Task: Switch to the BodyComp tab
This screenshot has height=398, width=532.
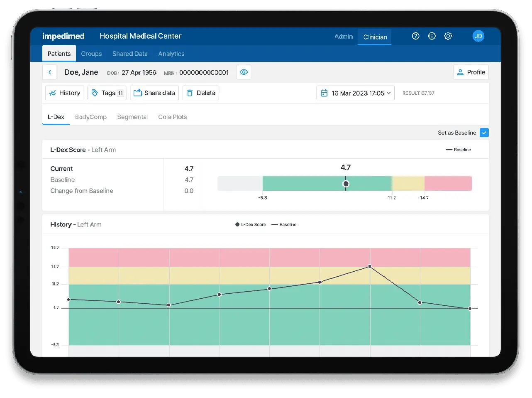Action: coord(91,117)
